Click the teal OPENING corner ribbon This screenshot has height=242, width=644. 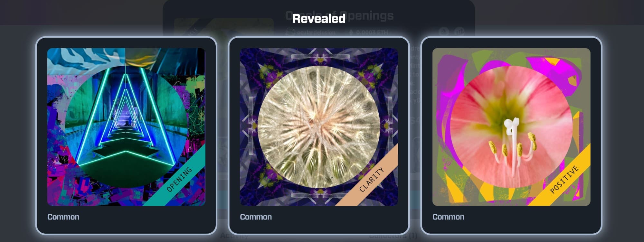(x=179, y=179)
